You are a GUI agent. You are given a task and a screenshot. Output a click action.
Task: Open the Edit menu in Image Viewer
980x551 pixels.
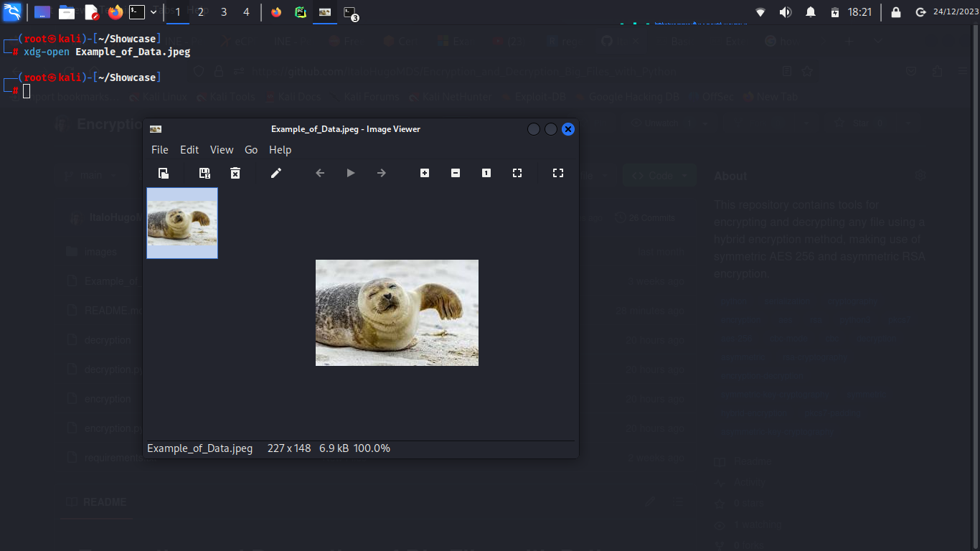(189, 150)
